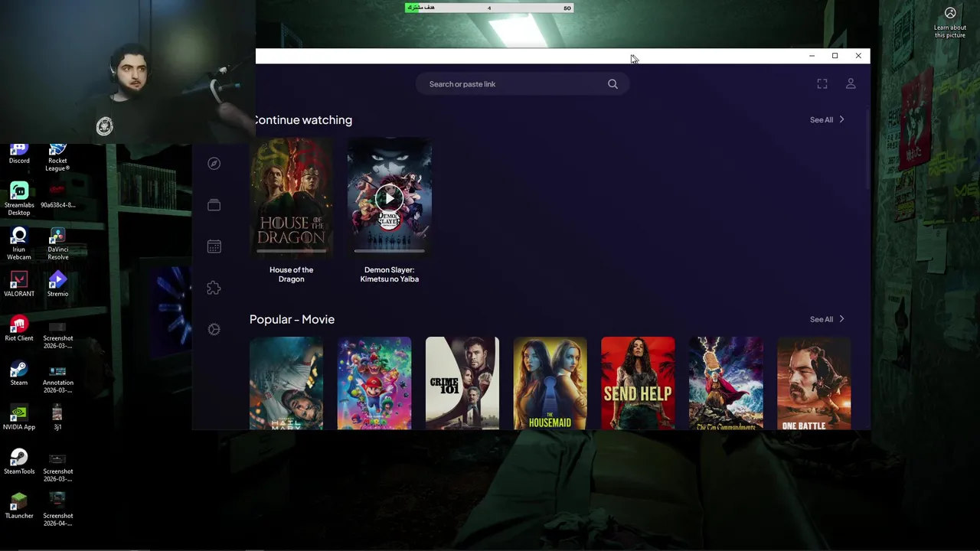Image resolution: width=980 pixels, height=551 pixels.
Task: Click the House of the Dragon title text
Action: coord(291,275)
